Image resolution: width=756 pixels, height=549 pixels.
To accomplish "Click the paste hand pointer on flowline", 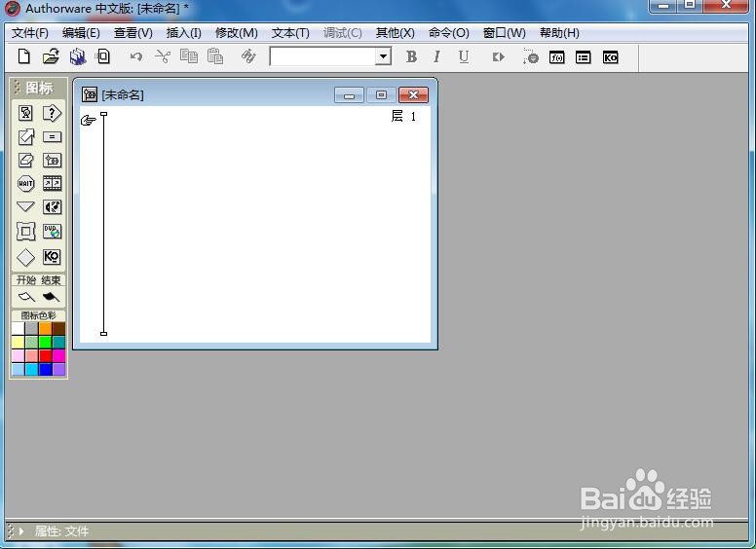I will click(x=89, y=120).
